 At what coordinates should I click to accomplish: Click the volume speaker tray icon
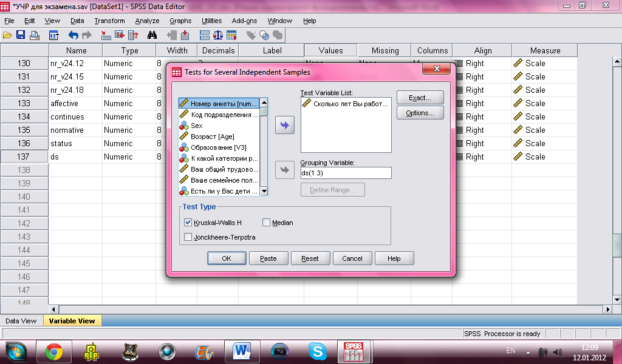coord(558,352)
